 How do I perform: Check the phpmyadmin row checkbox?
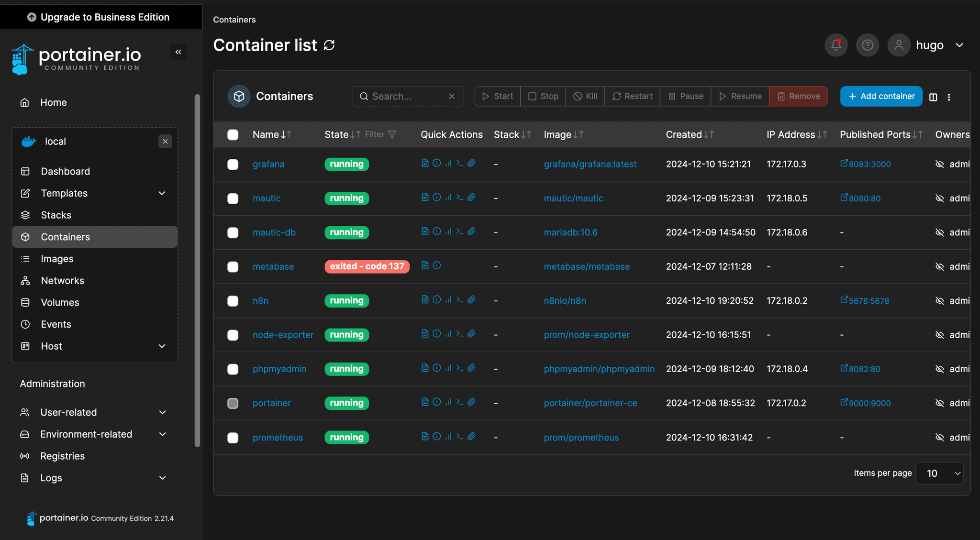coord(233,369)
